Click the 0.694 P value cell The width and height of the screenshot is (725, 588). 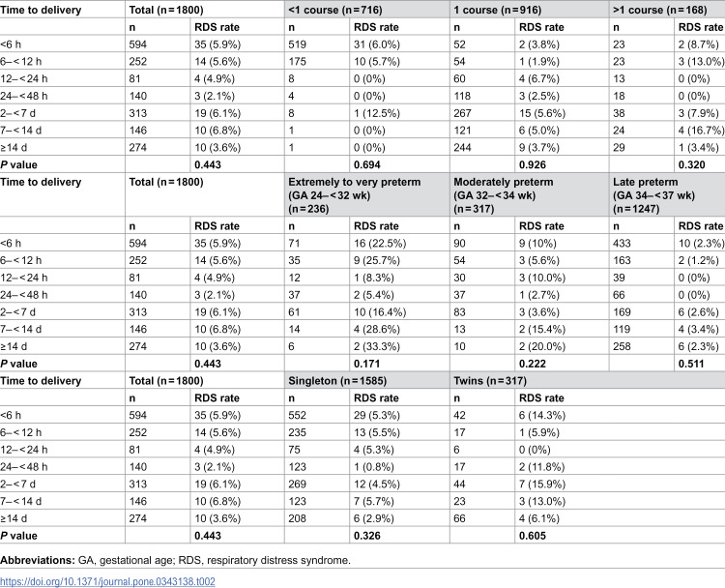367,164
